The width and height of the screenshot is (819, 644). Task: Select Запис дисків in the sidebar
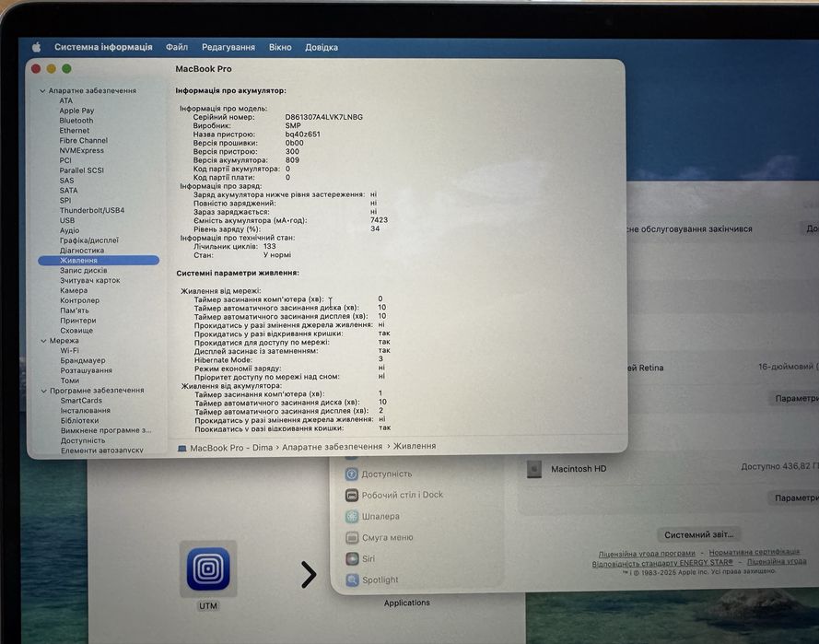coord(84,271)
